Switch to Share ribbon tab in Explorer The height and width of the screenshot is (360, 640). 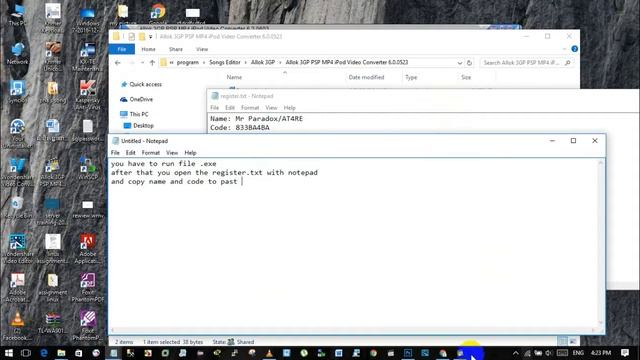(x=176, y=49)
